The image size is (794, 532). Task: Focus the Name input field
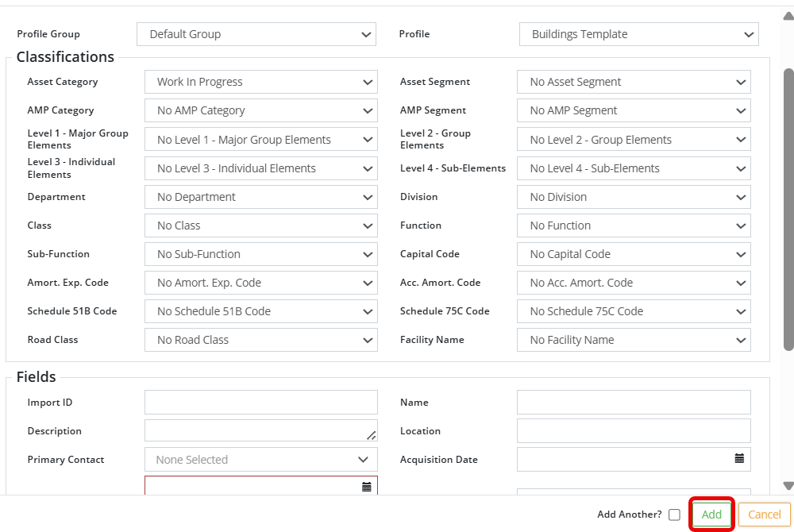(633, 403)
